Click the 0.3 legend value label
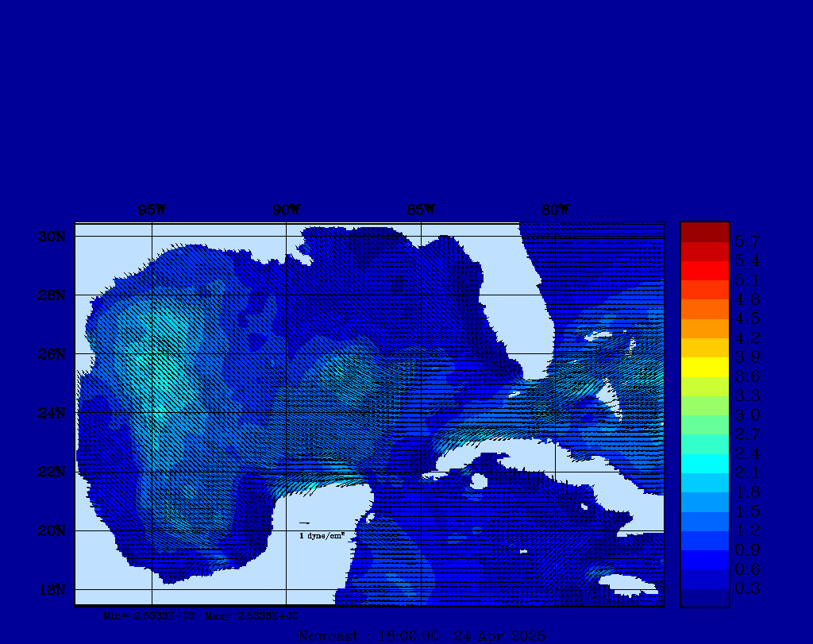Viewport: 813px width, 644px height. (x=748, y=588)
